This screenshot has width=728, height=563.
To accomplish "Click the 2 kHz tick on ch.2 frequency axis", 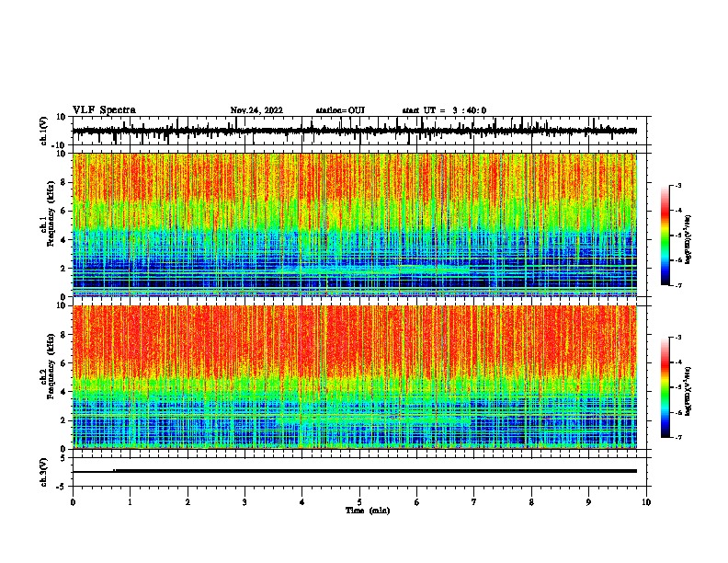I will [x=63, y=420].
